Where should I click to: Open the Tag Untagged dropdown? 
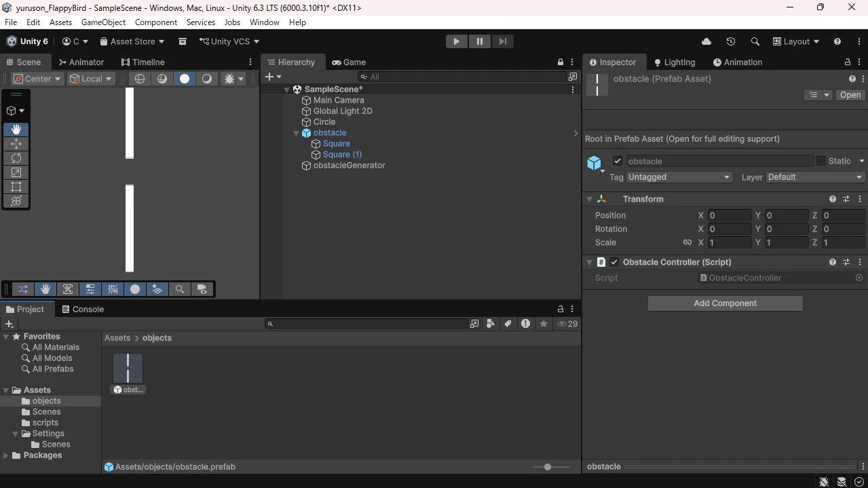click(x=679, y=177)
